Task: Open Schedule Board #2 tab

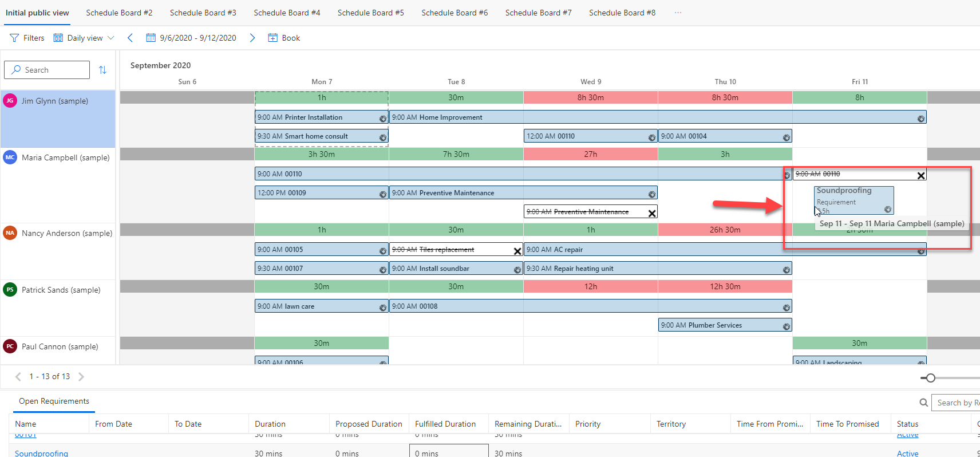Action: tap(119, 13)
